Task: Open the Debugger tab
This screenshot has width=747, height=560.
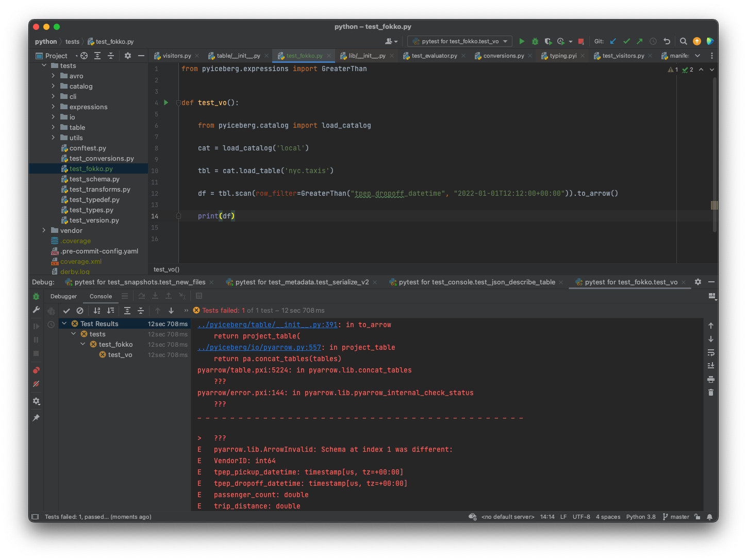Action: (x=63, y=296)
